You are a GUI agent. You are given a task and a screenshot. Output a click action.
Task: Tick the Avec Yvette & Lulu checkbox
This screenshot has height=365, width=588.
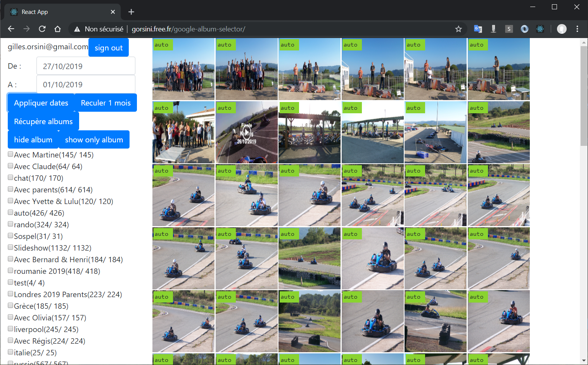click(10, 201)
